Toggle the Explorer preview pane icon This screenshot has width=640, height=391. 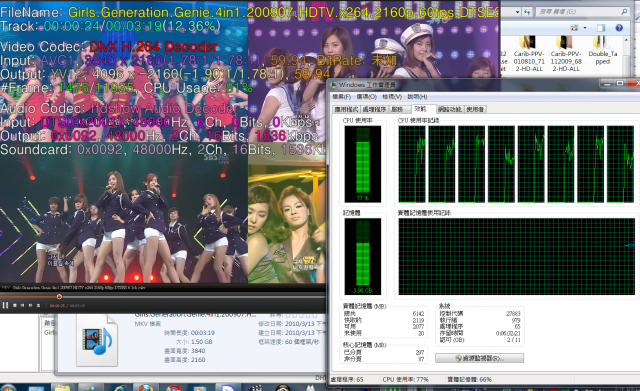(601, 28)
